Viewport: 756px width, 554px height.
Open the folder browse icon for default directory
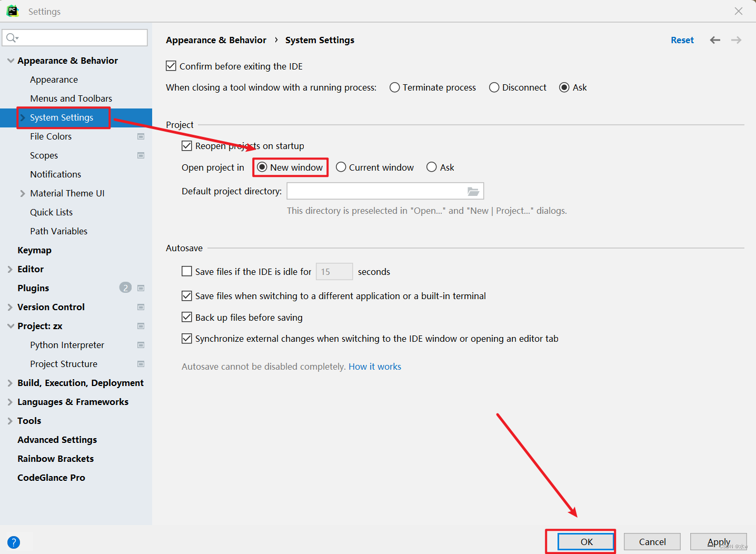[x=473, y=191]
